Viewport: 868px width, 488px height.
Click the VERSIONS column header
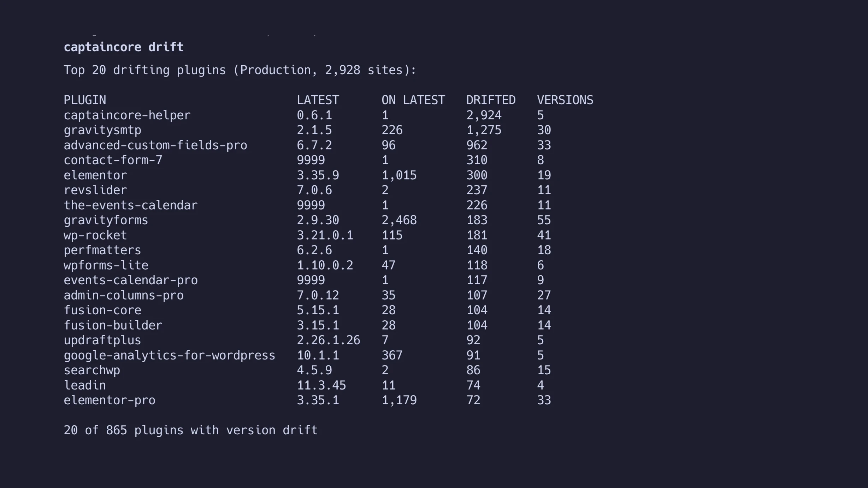(565, 100)
